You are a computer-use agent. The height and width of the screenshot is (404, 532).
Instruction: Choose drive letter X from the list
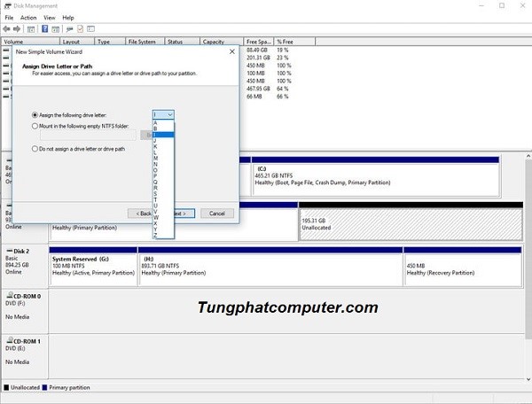(163, 223)
